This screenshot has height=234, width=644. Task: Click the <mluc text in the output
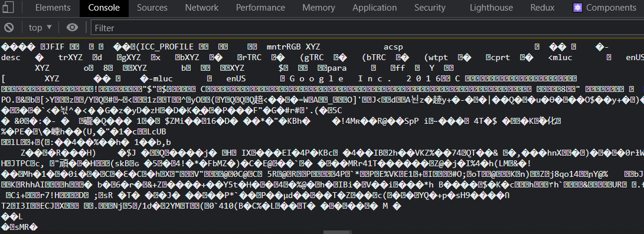(x=560, y=57)
